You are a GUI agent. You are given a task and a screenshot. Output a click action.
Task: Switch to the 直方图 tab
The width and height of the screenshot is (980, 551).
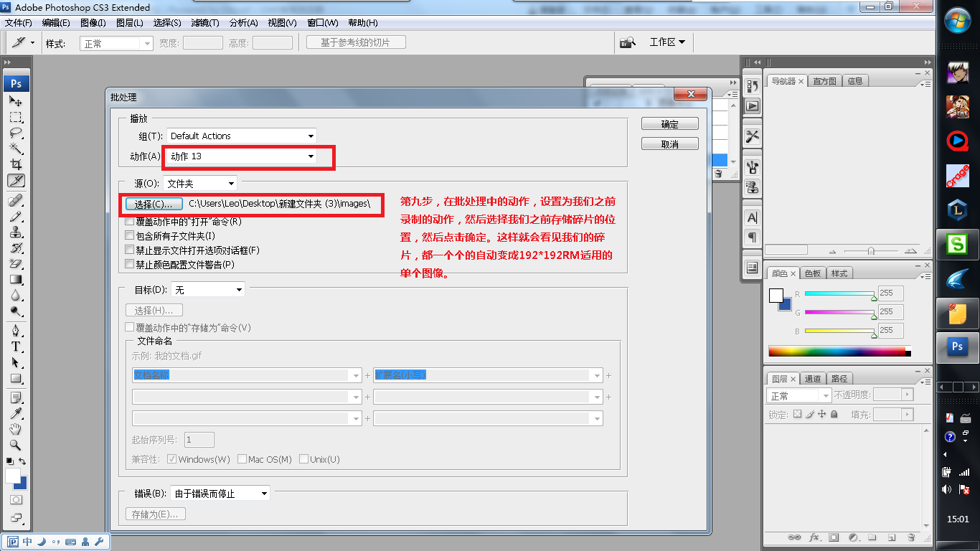pos(824,81)
